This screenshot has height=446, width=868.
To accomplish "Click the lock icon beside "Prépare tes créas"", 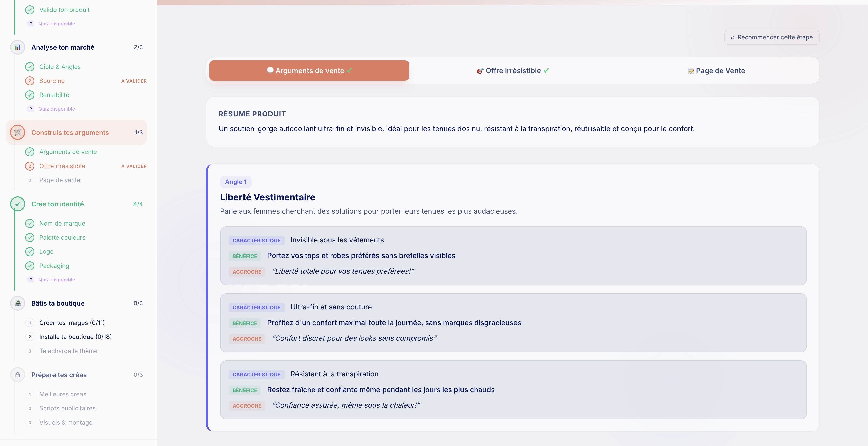I will coord(17,375).
